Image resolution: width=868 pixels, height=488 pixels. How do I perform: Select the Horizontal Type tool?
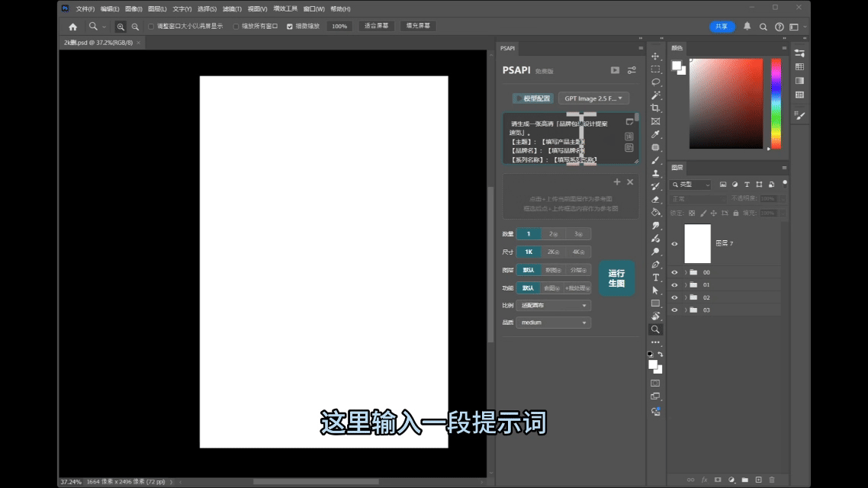655,278
